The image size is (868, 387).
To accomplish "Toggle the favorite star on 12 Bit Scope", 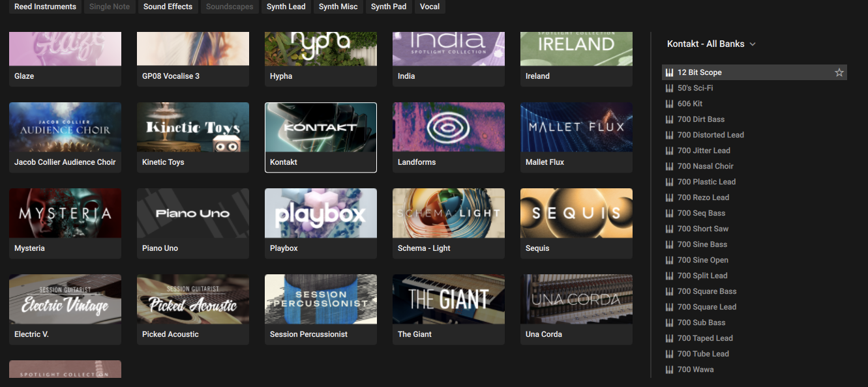I will tap(839, 72).
